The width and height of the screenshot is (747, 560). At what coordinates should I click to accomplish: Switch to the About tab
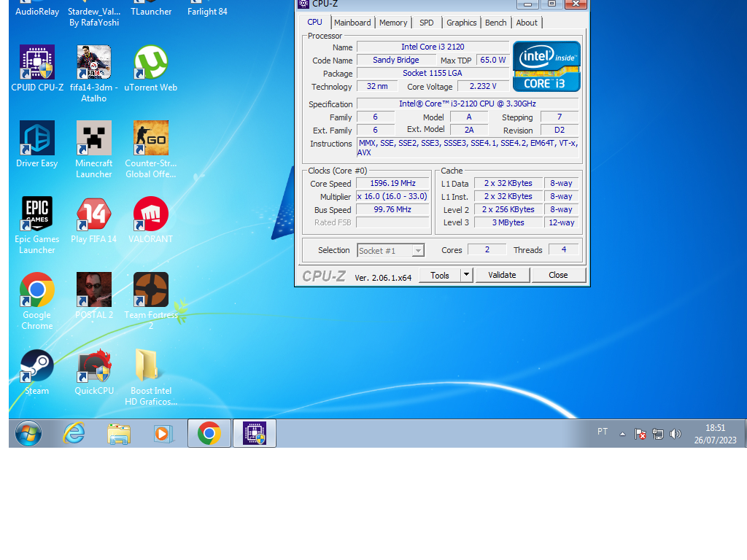(527, 23)
